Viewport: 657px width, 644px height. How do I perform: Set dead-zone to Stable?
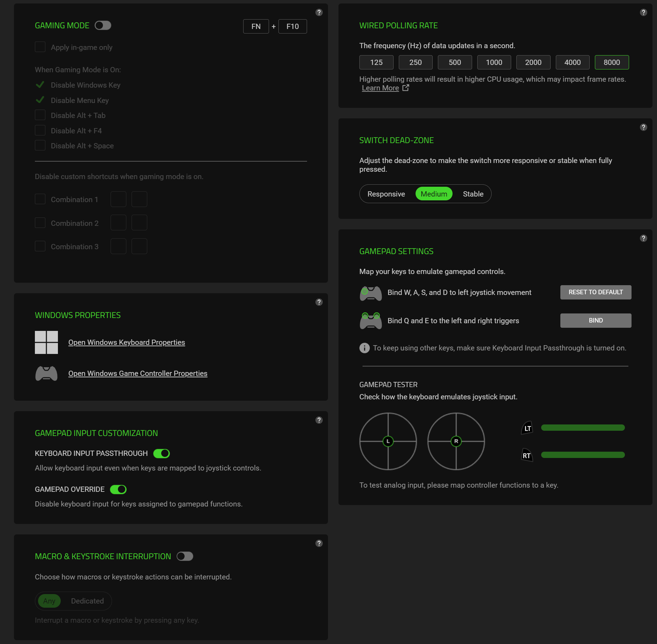(473, 194)
